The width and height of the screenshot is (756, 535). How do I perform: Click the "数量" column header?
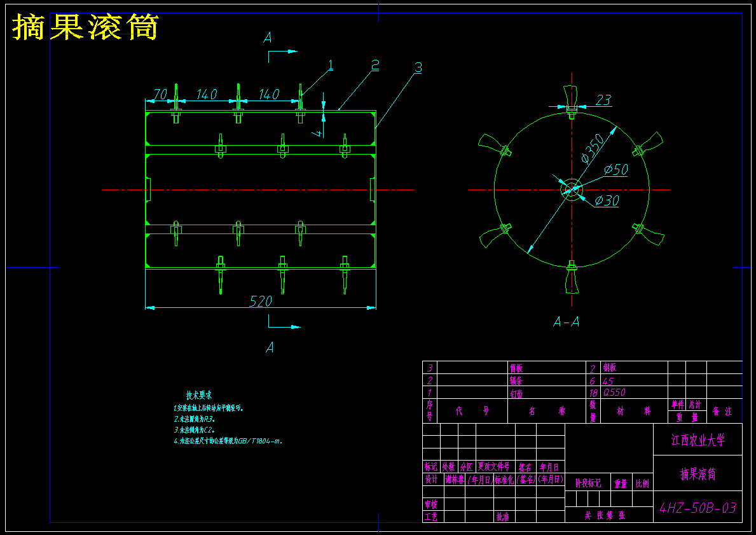593,411
